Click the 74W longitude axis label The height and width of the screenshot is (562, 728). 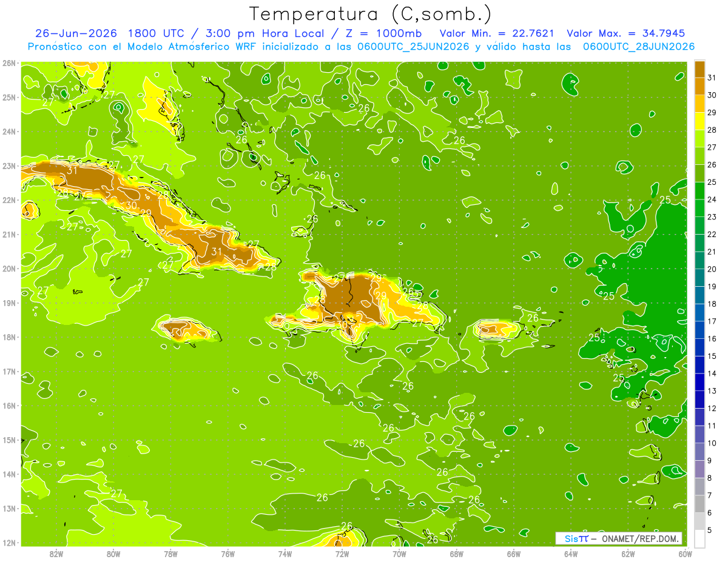tap(285, 554)
